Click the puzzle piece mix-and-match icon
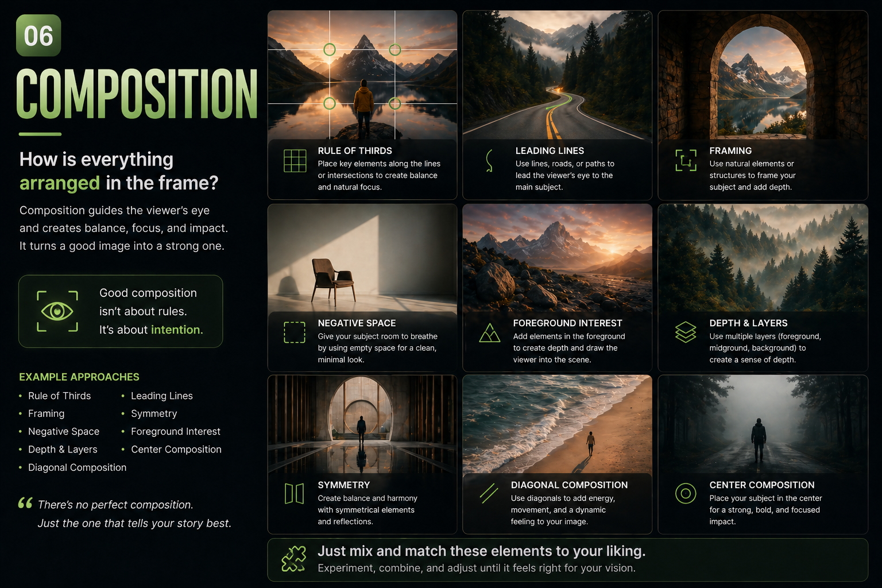 [x=293, y=559]
